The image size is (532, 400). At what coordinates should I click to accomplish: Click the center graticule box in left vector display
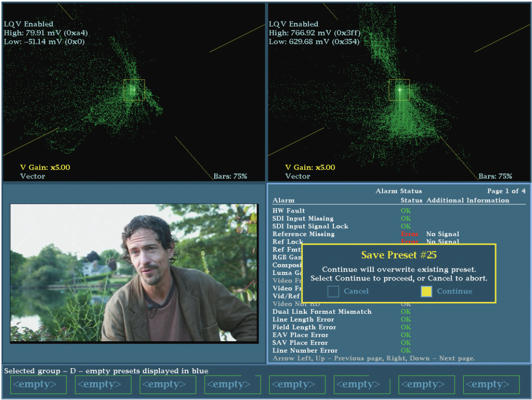134,90
